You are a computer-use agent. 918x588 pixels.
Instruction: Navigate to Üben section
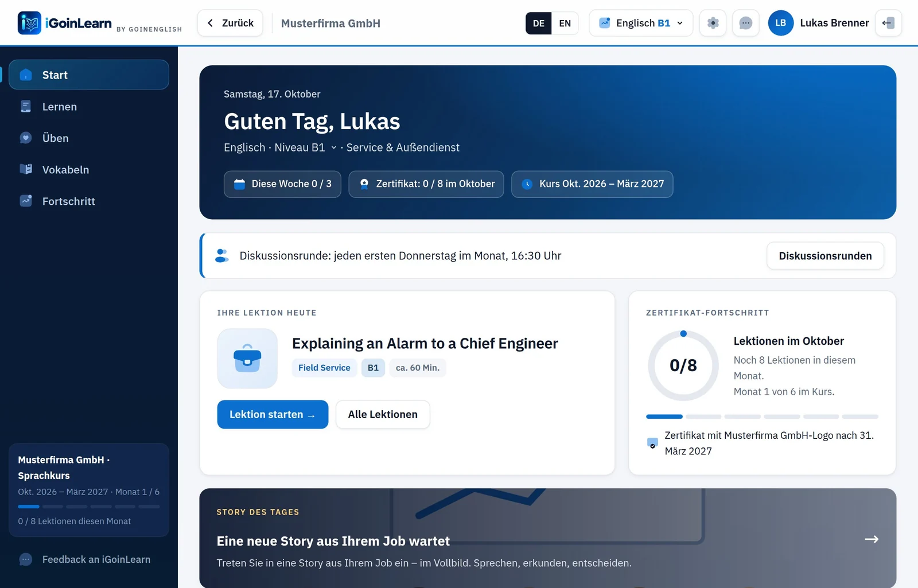tap(89, 138)
